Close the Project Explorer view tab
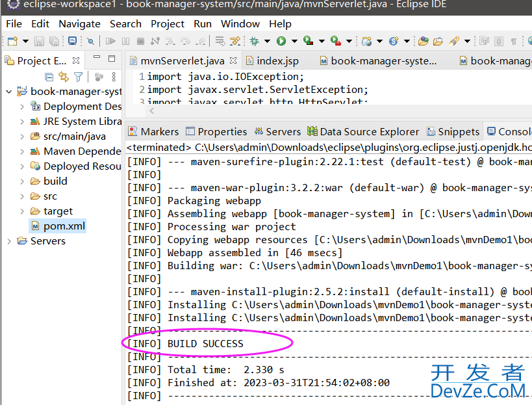532x405 pixels. 76,60
